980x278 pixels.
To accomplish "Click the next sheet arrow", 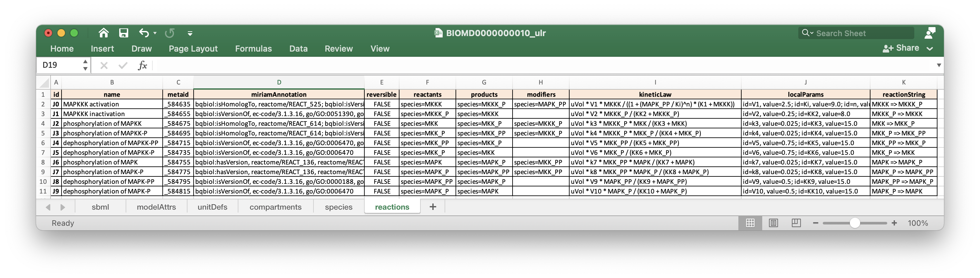I will [x=63, y=207].
